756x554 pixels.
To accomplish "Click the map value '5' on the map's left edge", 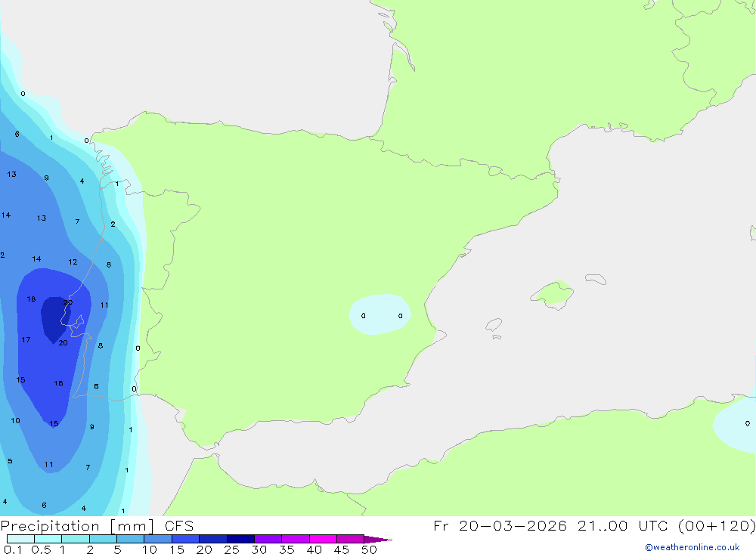I will click(10, 462).
